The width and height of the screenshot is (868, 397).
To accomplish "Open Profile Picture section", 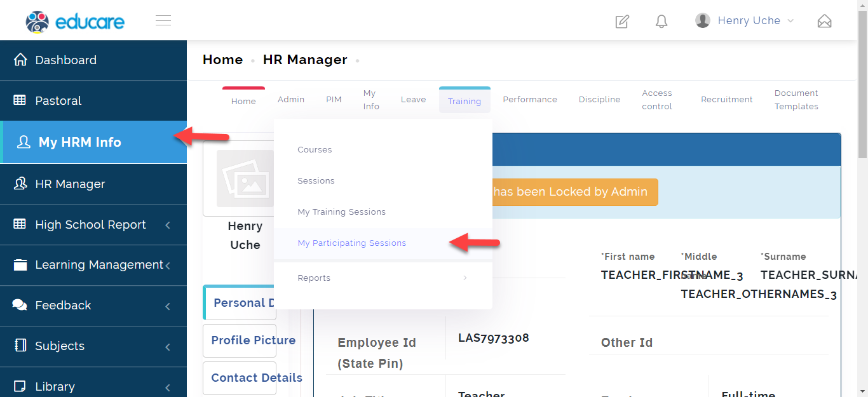I will point(240,340).
